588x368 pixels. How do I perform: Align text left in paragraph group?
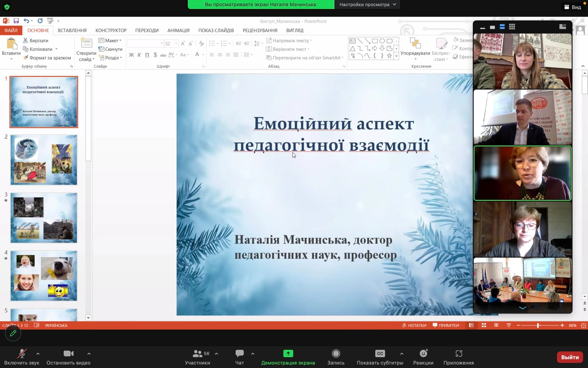212,55
